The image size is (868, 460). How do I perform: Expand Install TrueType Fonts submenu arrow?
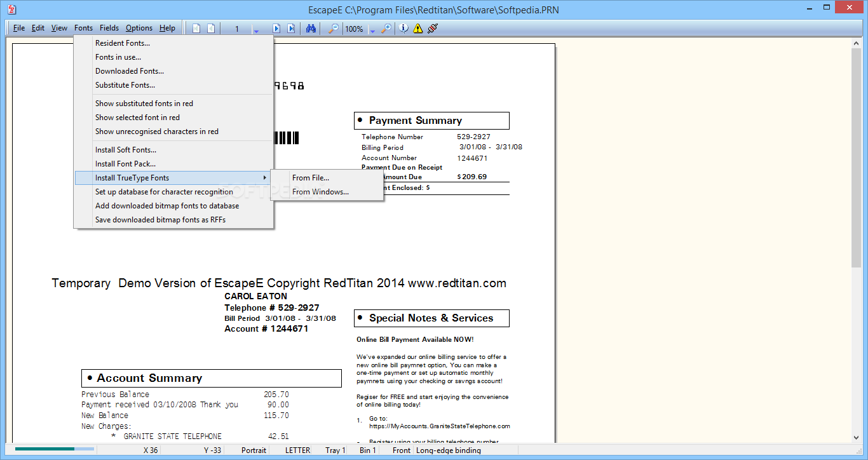click(265, 178)
